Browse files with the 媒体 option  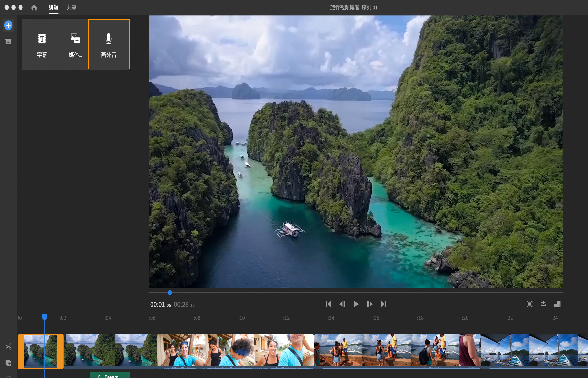75,44
